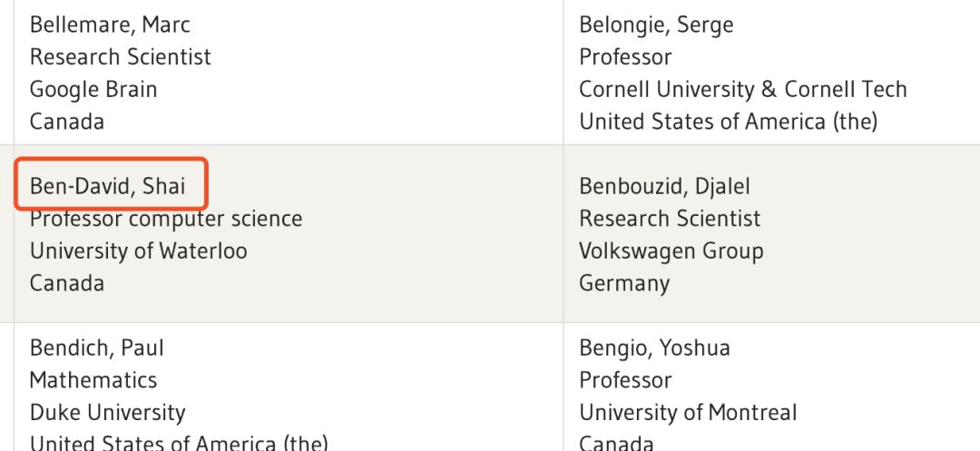Select the University of Waterloo text

pyautogui.click(x=138, y=250)
